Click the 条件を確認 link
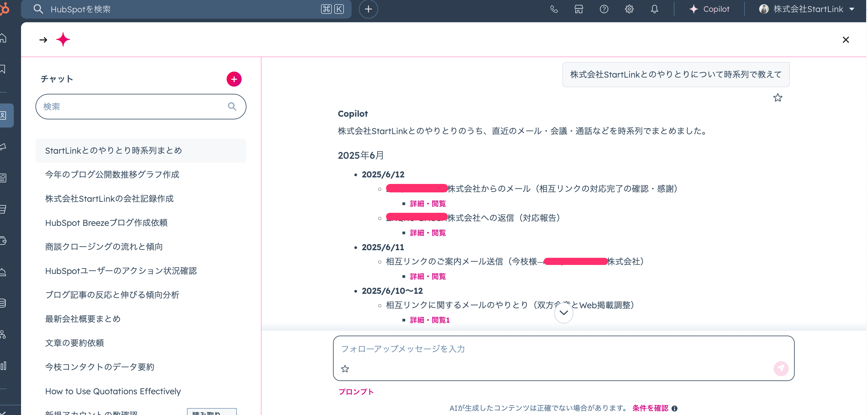 (650, 408)
